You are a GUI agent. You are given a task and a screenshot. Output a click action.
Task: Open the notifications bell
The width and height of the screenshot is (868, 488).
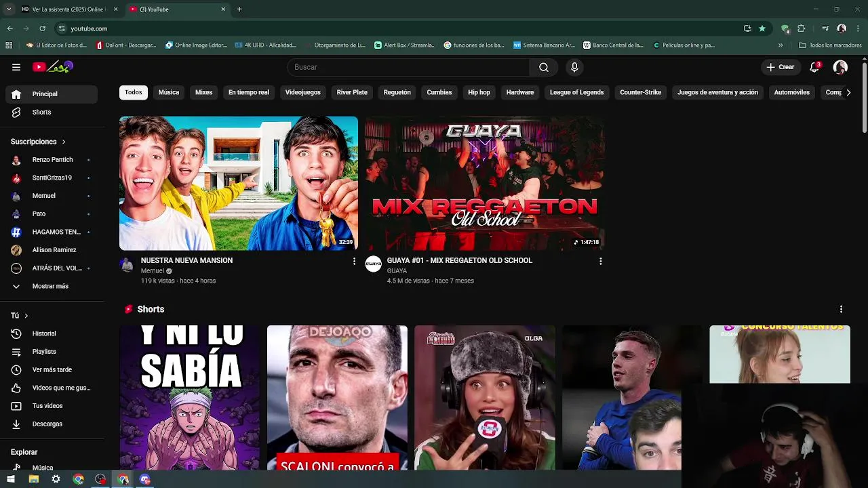(814, 67)
